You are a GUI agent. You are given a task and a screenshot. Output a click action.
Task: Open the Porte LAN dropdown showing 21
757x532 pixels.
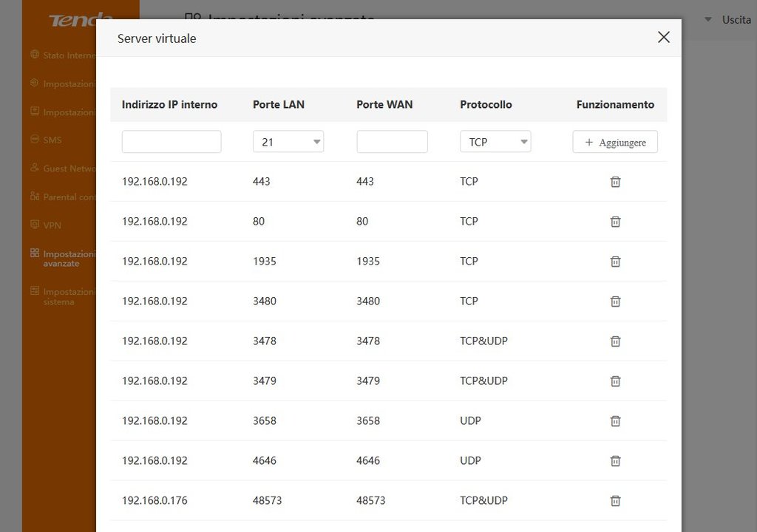[x=288, y=142]
